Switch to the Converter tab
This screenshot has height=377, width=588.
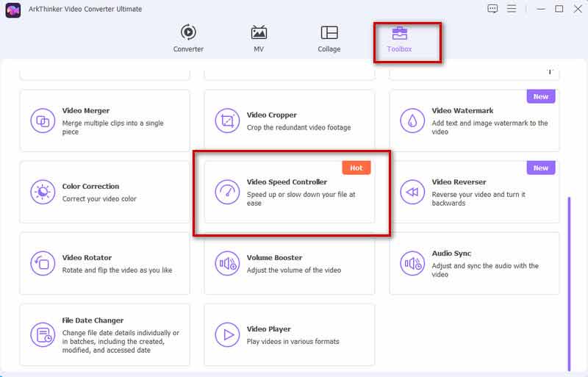[x=188, y=39]
